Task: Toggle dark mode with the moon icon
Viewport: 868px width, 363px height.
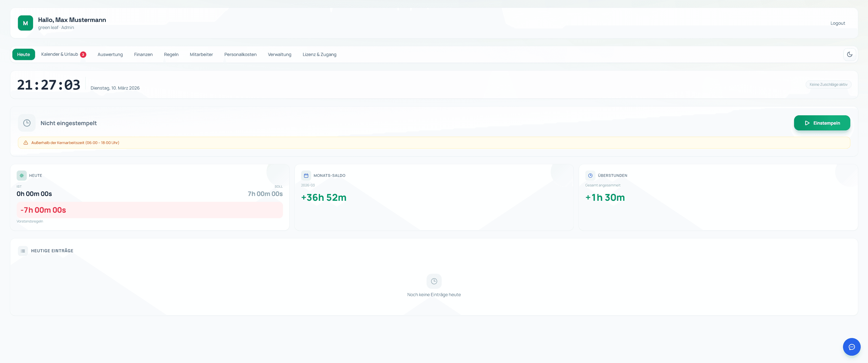Action: click(850, 54)
